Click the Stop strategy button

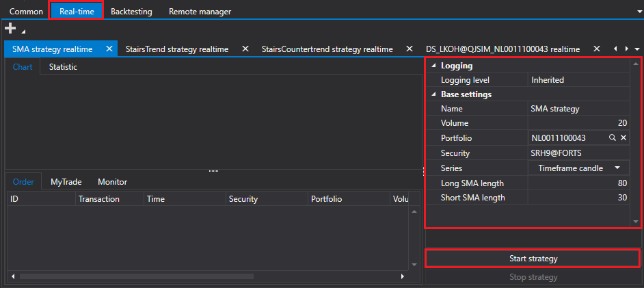533,277
